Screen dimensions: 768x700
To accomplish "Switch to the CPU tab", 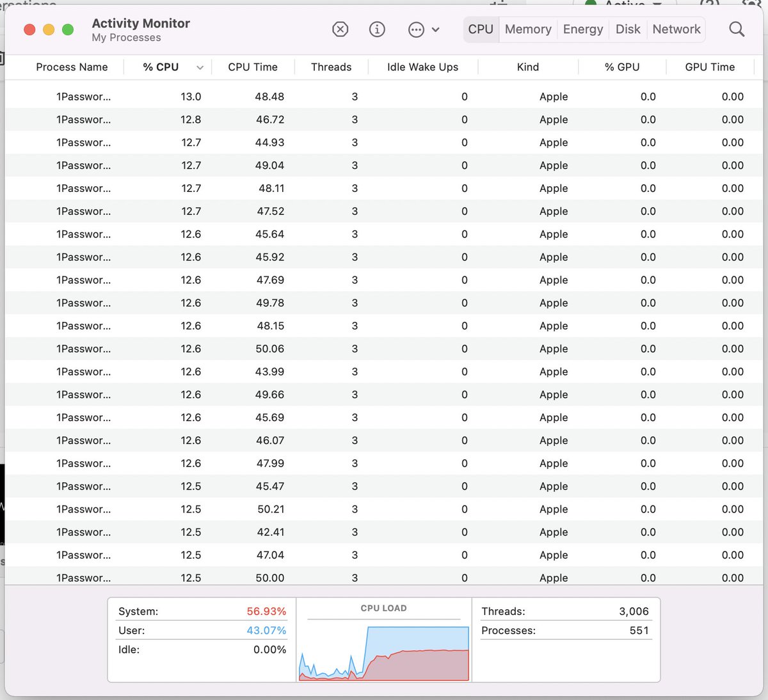I will (x=481, y=29).
